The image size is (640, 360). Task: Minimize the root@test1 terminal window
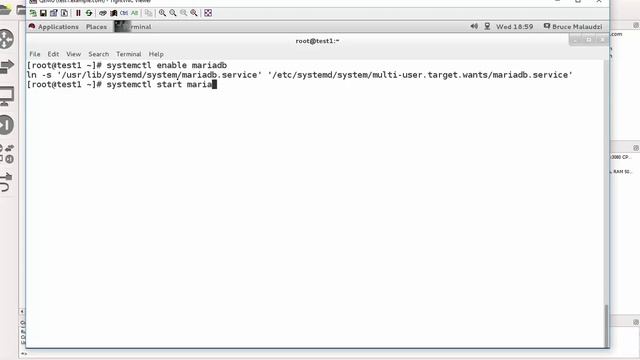click(576, 40)
